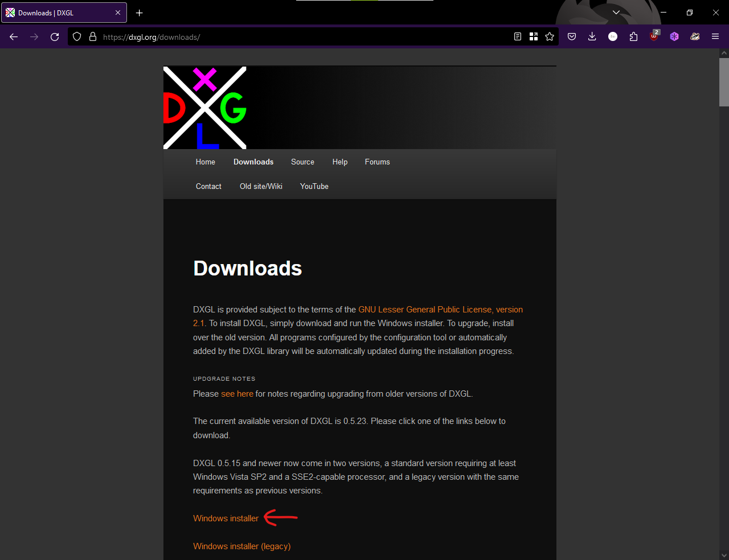Click the scrollbar up arrow
This screenshot has width=729, height=560.
click(724, 53)
